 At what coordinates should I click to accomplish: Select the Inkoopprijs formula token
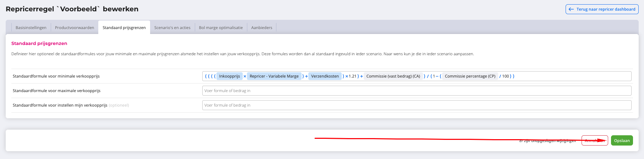click(x=229, y=76)
